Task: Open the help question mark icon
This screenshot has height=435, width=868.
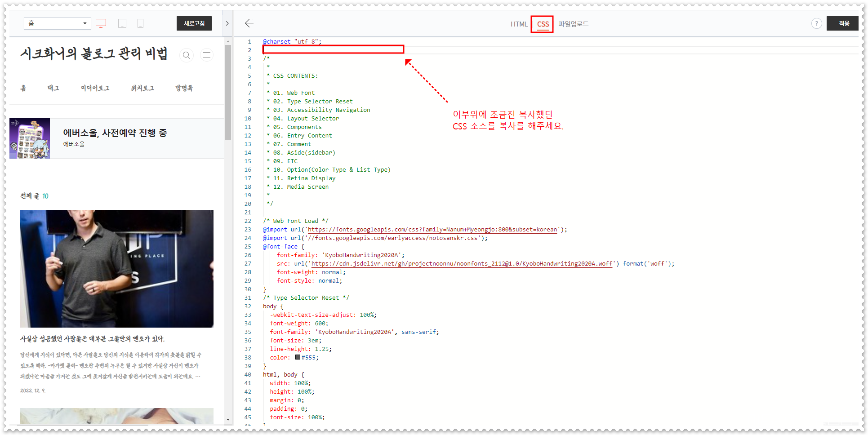Action: [x=816, y=23]
